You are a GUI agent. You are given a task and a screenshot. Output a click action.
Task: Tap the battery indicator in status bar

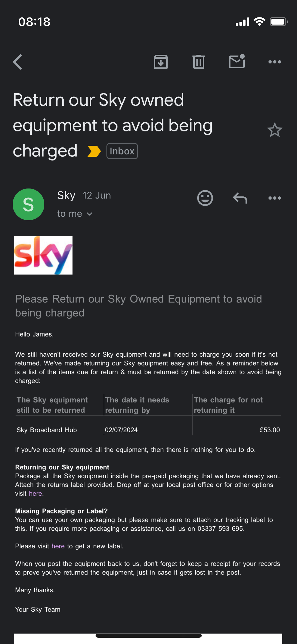[x=278, y=22]
